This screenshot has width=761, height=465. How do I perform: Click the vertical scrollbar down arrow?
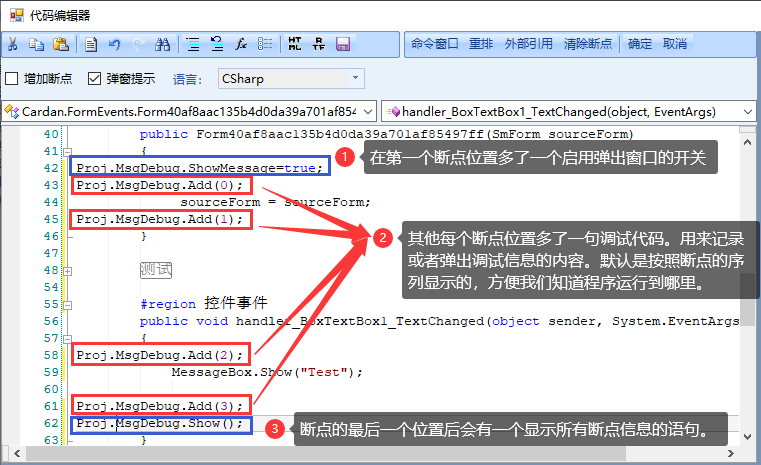[x=747, y=437]
